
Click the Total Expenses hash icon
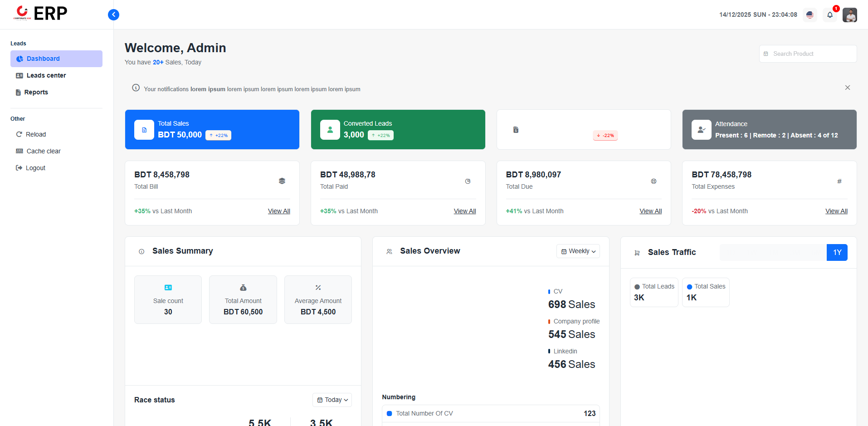pos(839,181)
